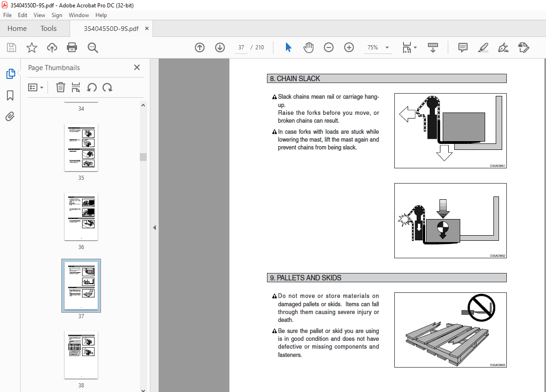Open the Attachments paperclip pane
Screen dimensions: 546x392
click(10, 116)
